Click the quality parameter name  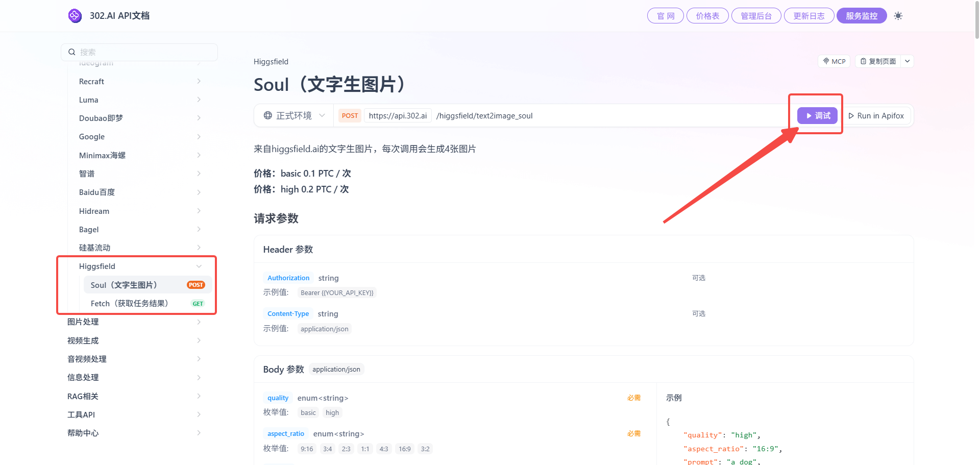[x=278, y=398]
